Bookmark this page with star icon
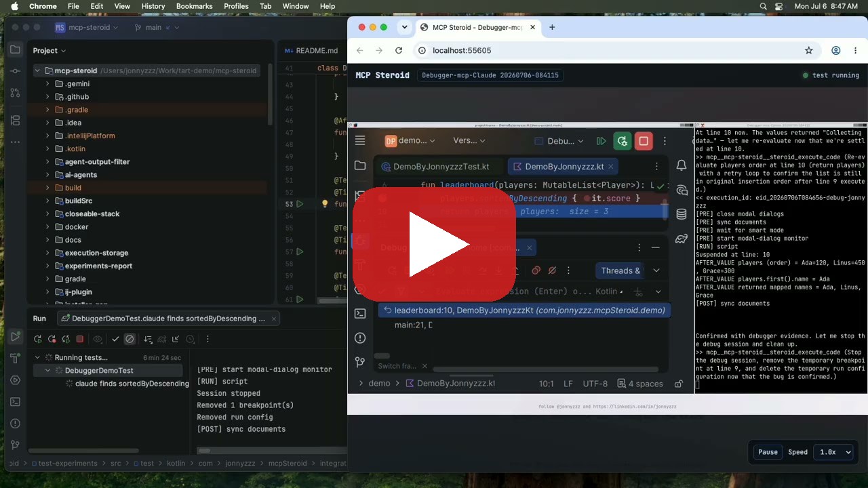 tap(808, 50)
